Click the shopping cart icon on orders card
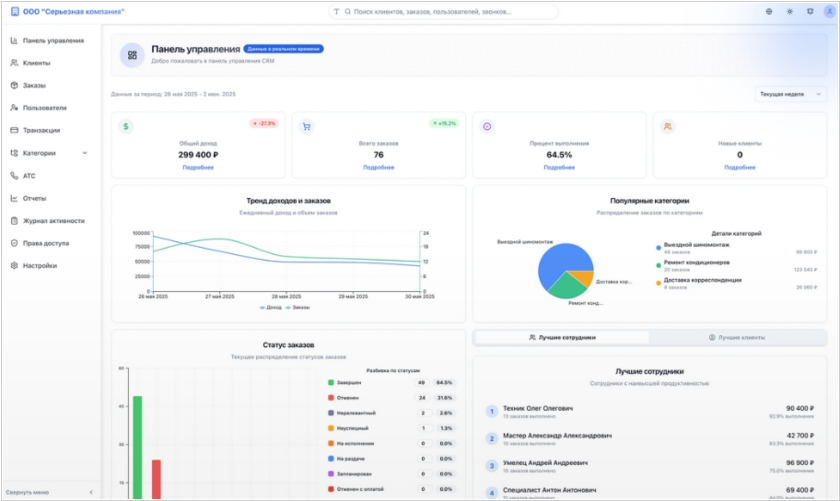Screen dimensions: 840x501 (x=306, y=127)
